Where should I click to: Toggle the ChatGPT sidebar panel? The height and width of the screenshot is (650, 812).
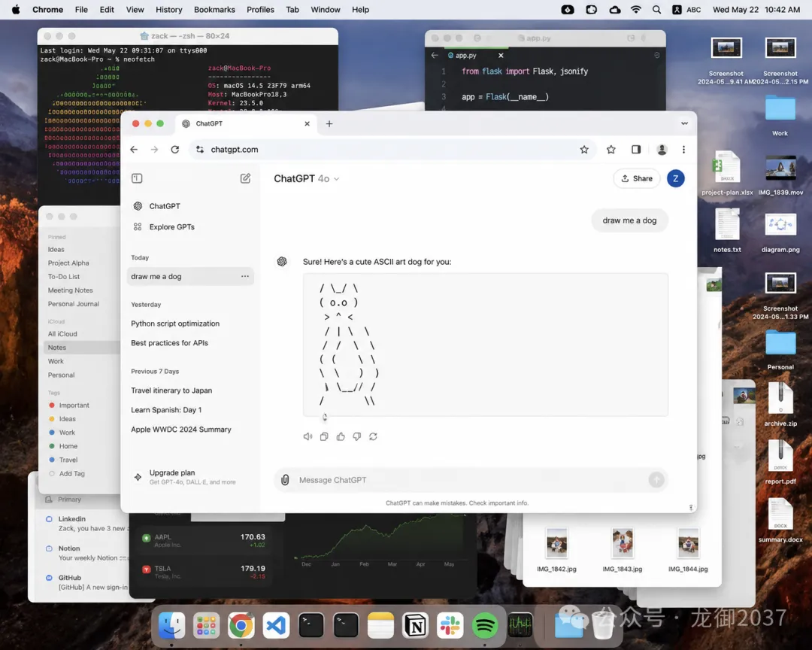click(137, 178)
